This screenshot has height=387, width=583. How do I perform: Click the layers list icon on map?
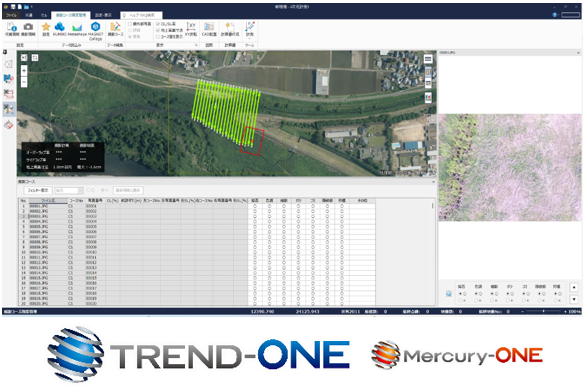428,59
